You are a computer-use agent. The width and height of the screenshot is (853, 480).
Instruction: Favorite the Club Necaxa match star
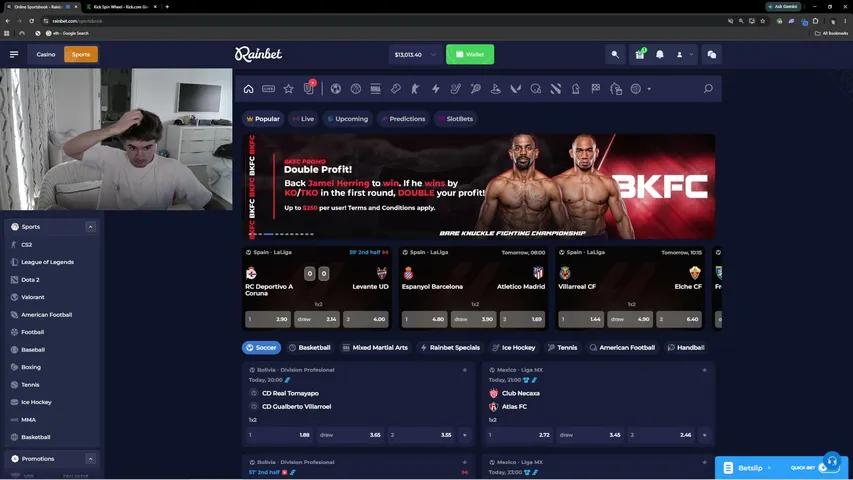coord(704,370)
